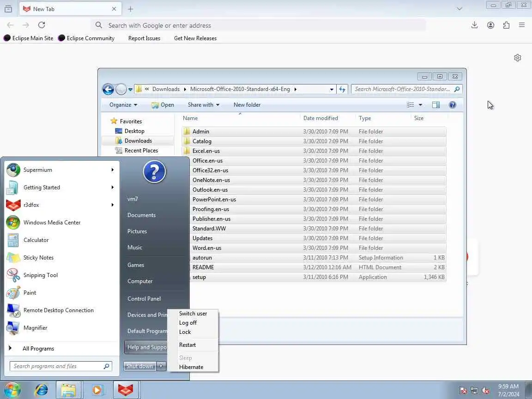532x399 pixels.
Task: Click Search programs and files box
Action: click(x=61, y=366)
